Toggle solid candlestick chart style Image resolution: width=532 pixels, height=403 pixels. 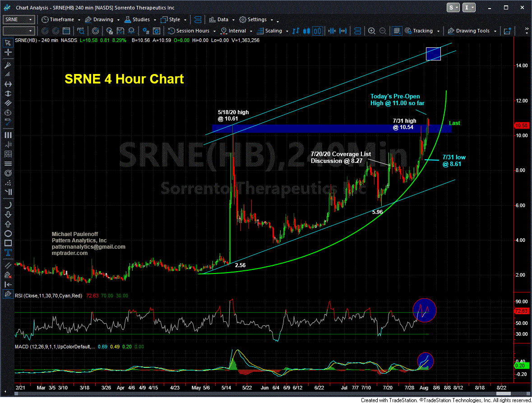pos(307,31)
